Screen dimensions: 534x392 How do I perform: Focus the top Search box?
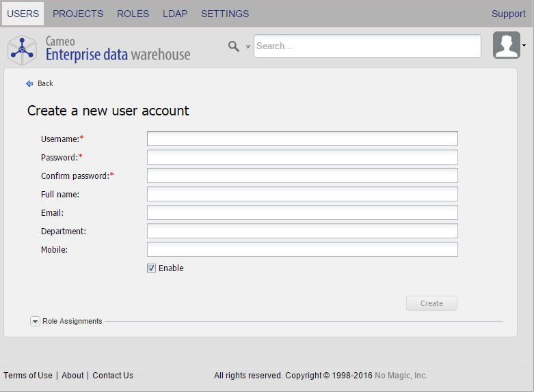pyautogui.click(x=367, y=46)
